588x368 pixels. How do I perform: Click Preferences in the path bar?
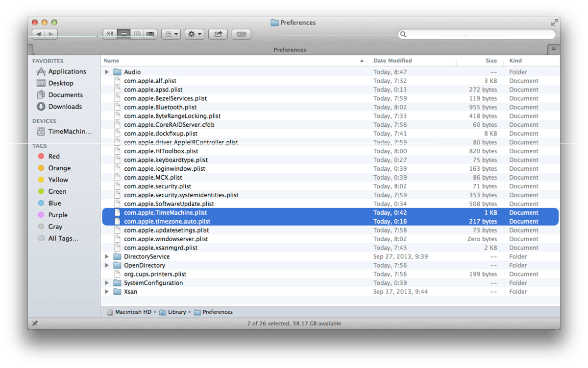[x=213, y=312]
